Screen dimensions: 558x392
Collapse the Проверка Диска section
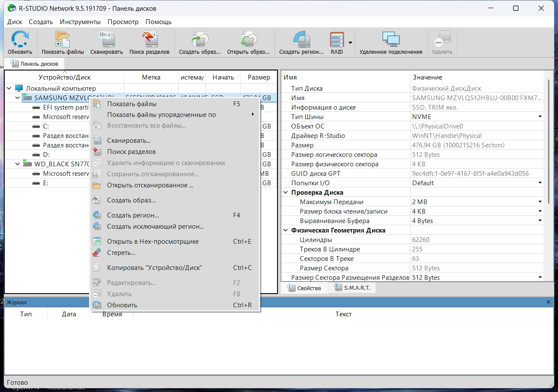pyautogui.click(x=286, y=193)
